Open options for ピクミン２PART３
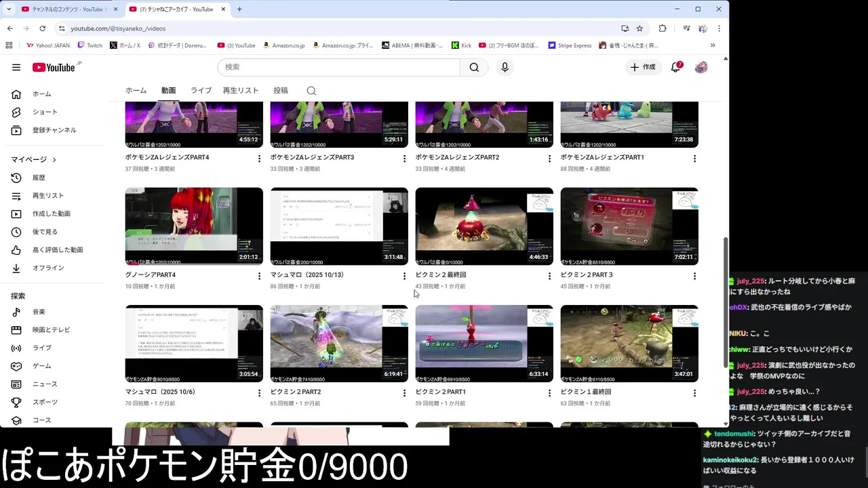This screenshot has height=488, width=868. click(x=694, y=276)
